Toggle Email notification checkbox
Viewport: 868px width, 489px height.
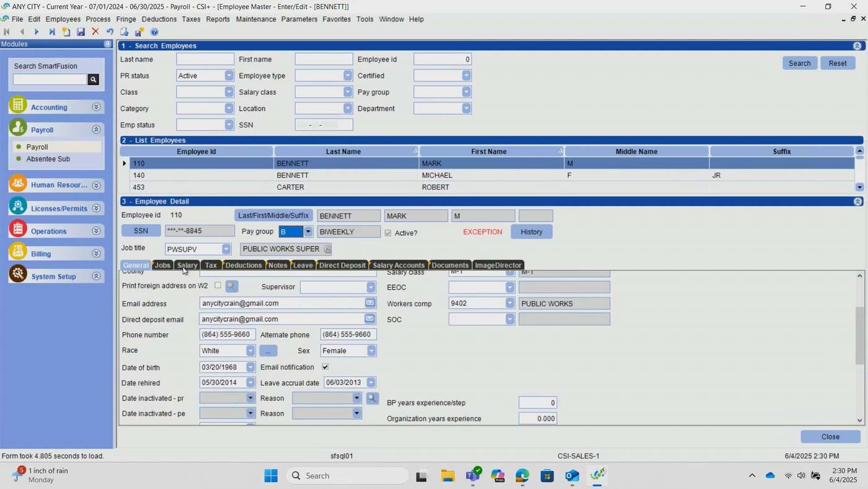tap(325, 367)
